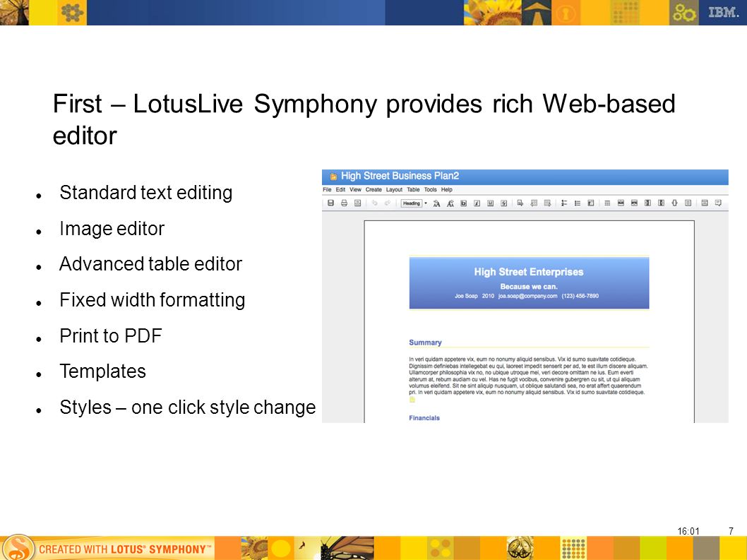Click the Print icon in the toolbar

pos(344,203)
